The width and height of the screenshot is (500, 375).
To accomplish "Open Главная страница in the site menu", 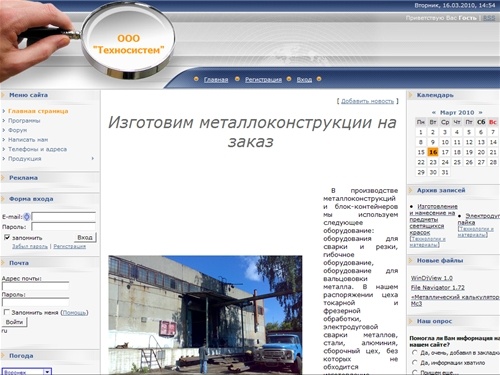I will [x=38, y=111].
